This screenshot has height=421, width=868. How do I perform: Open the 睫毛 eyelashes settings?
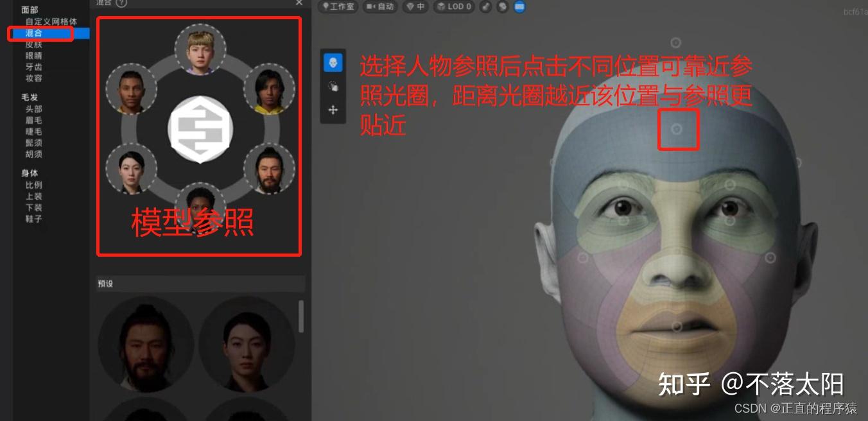[34, 132]
